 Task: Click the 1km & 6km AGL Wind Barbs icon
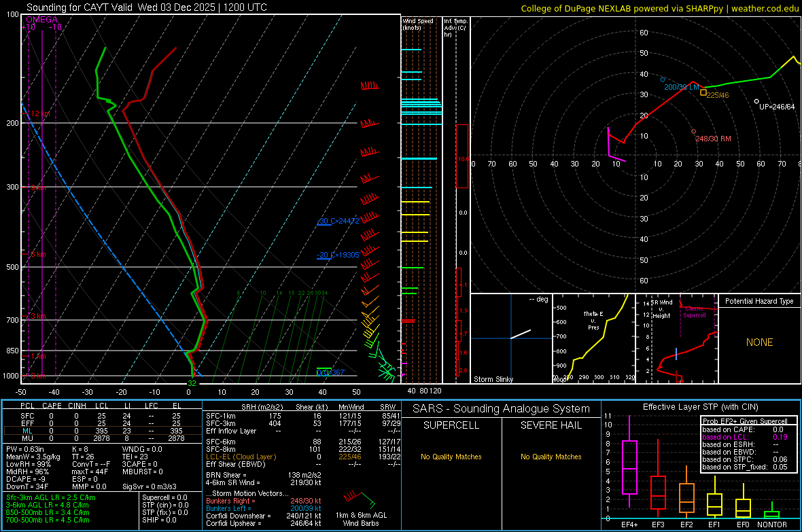pos(360,501)
